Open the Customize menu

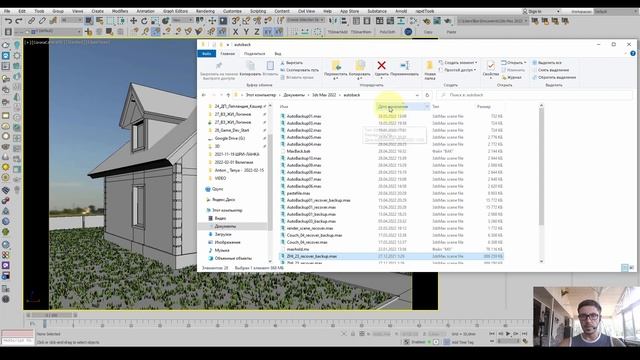[232, 11]
